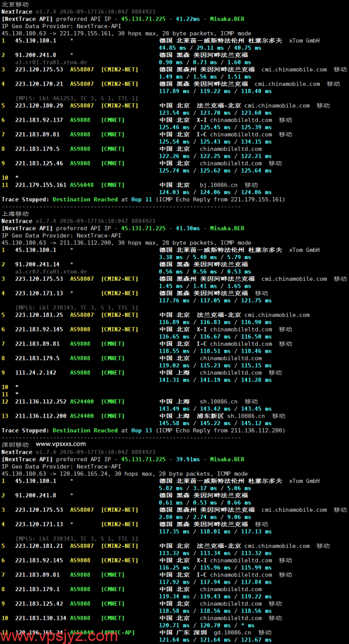Click the 9.06 ms latency value

tap(237, 517)
